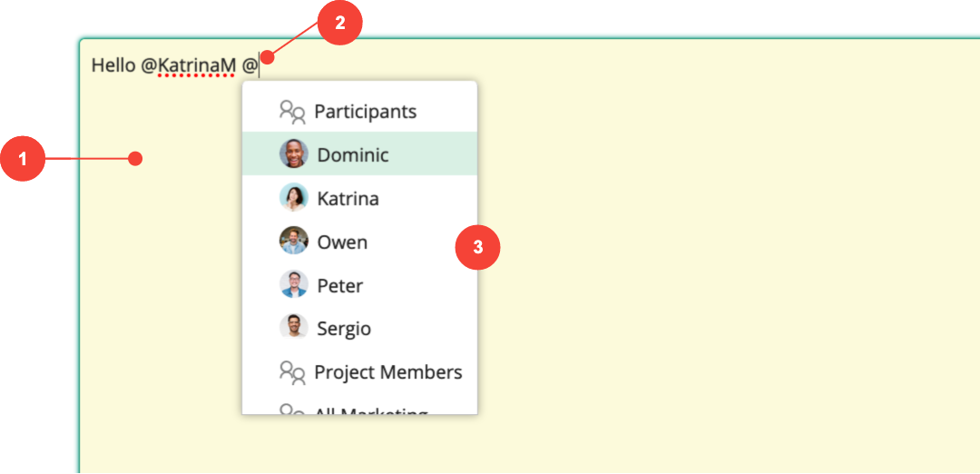
Task: Select Participants in the mention list
Action: coord(359,111)
